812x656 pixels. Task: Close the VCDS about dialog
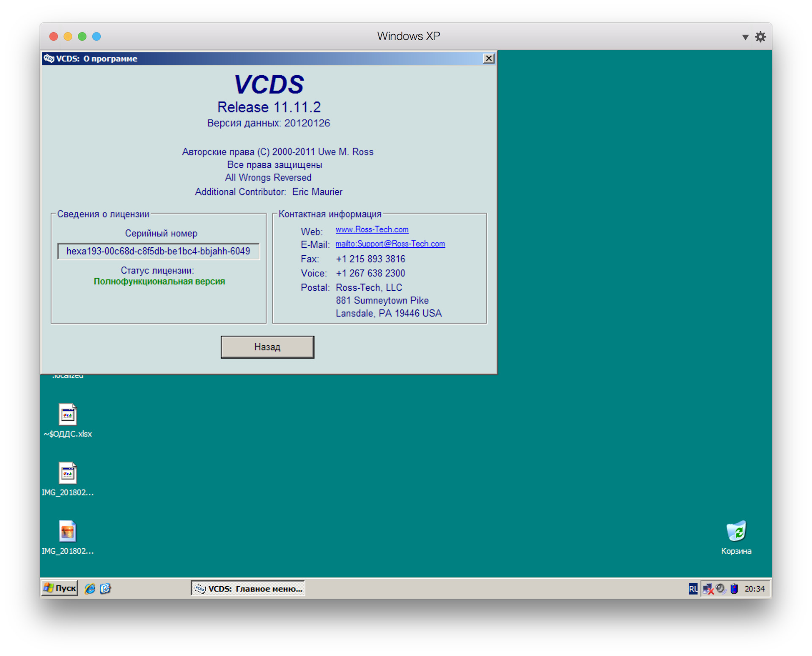[488, 58]
